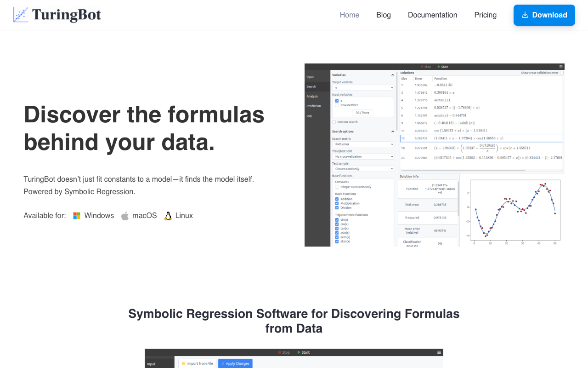Toggle the asin(x) checkbox

tap(337, 233)
